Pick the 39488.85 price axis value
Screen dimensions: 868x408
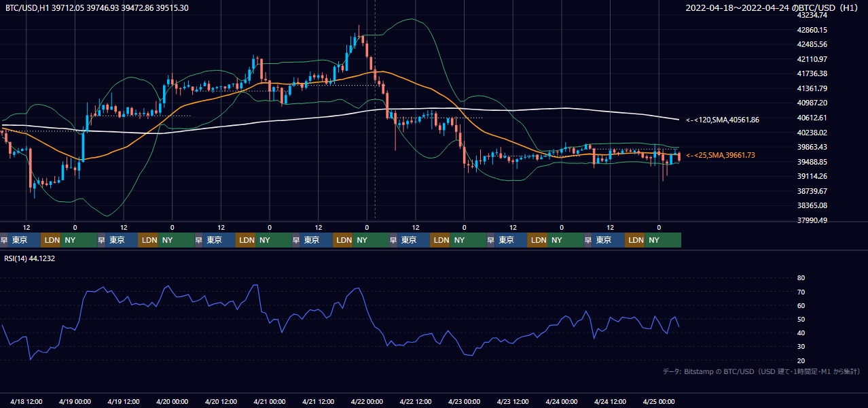coord(812,162)
